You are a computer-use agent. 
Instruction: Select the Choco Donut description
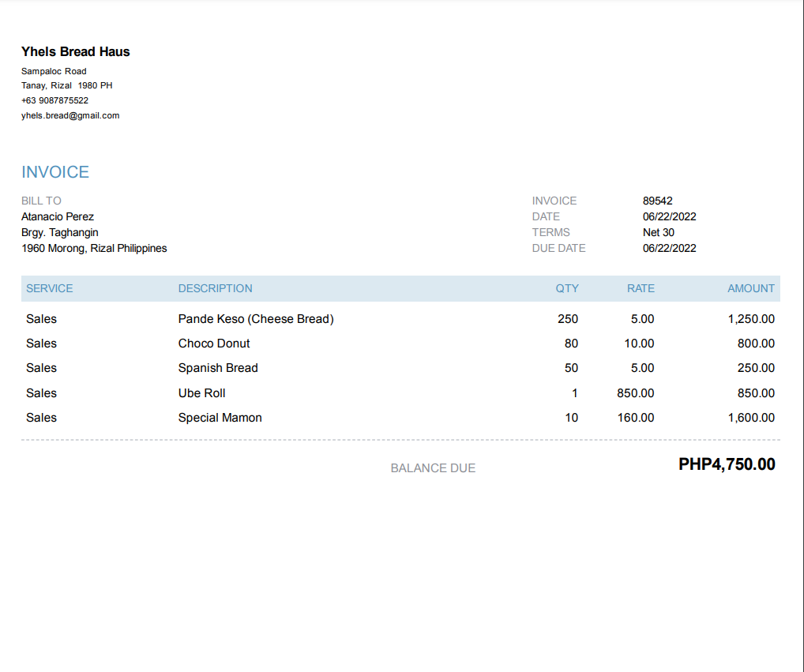click(214, 344)
